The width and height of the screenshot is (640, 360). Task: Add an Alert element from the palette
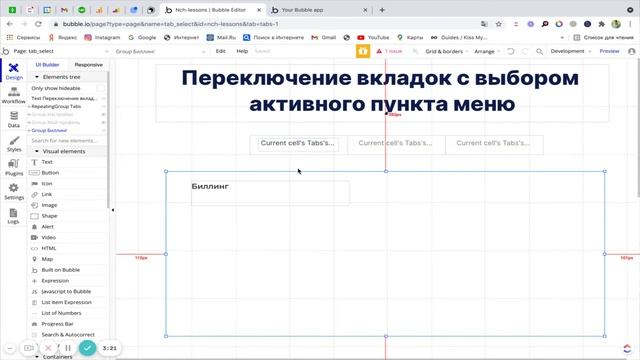coord(68,227)
